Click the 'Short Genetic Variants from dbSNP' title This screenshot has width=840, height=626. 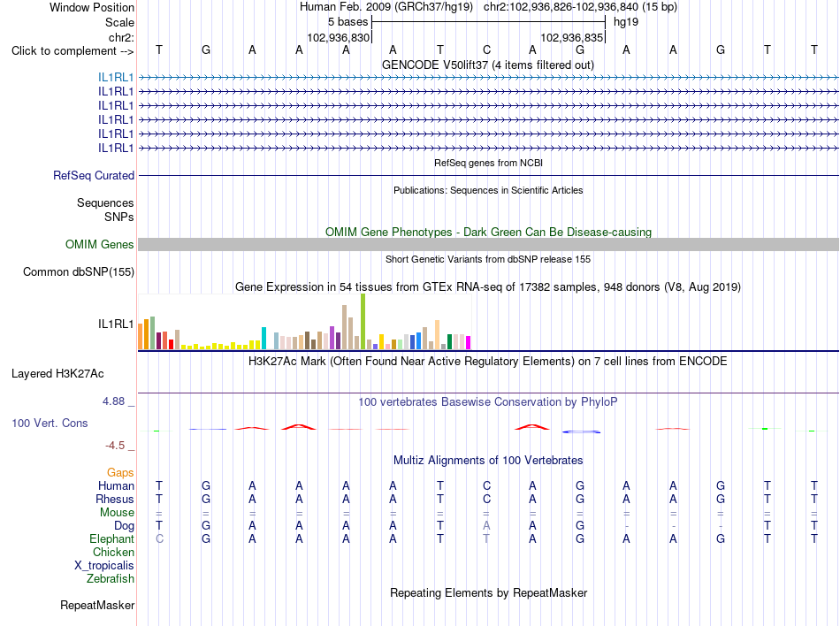click(488, 259)
